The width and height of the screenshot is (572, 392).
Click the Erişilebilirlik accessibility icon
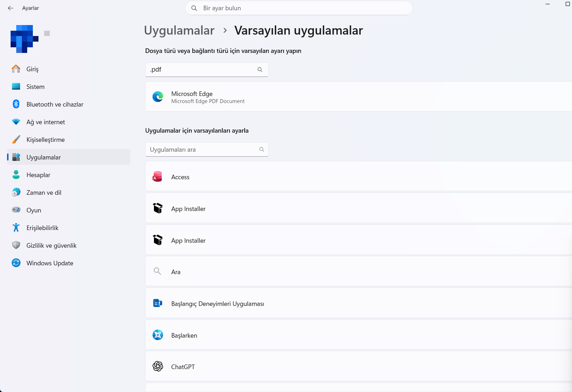[x=16, y=228]
